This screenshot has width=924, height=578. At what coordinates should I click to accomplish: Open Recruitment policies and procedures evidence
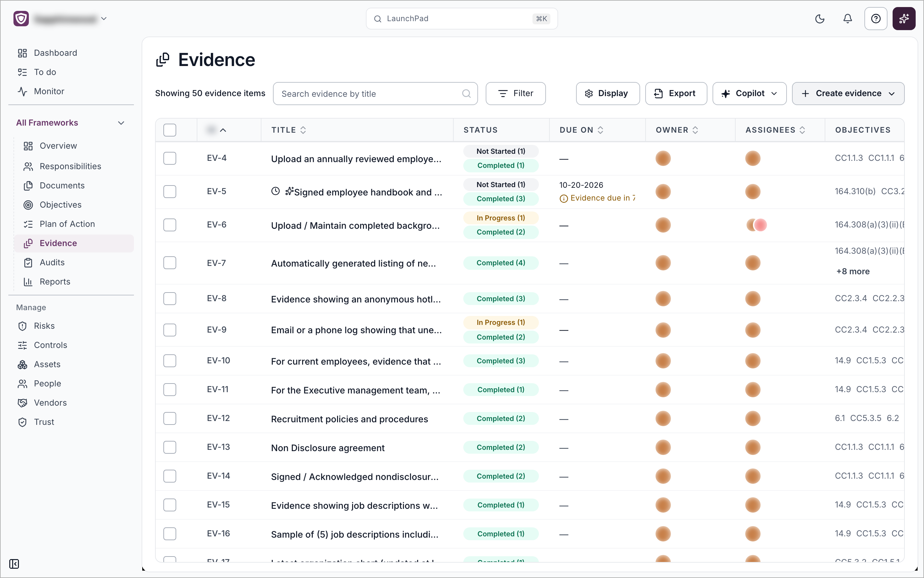pos(349,419)
